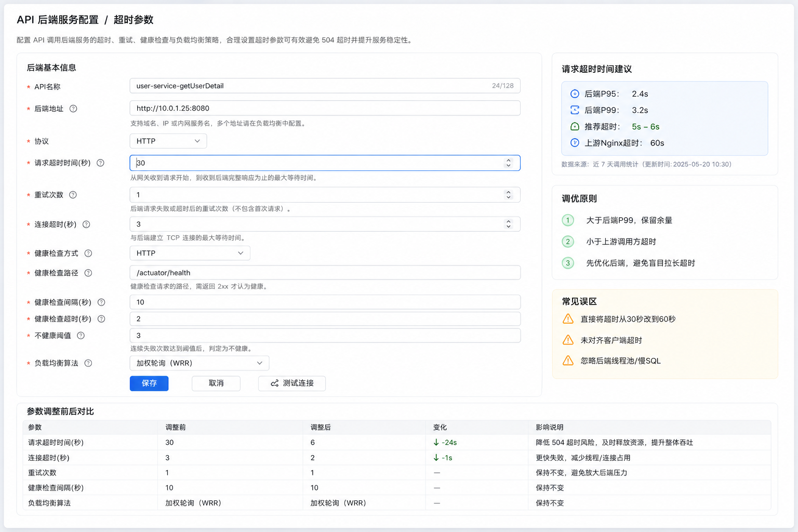Click 负载均衡算法 in the comparison table's first column
Screen dimensions: 798x532
click(x=49, y=503)
